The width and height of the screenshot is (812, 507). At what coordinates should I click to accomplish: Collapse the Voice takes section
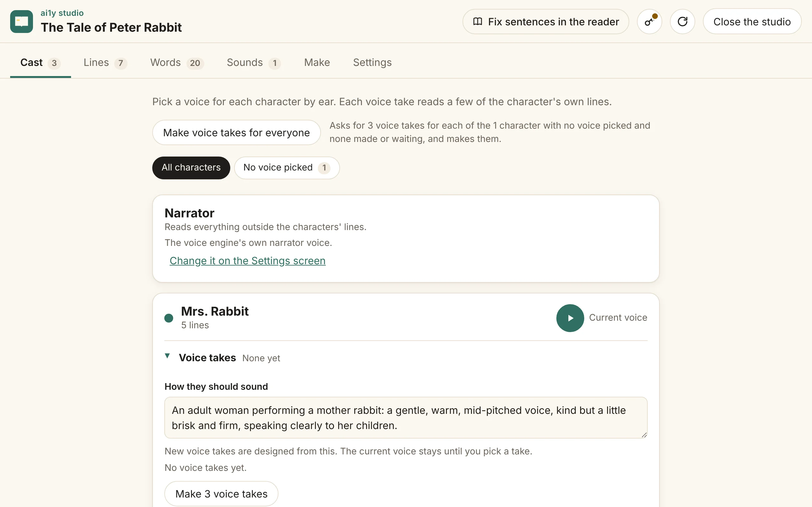(x=167, y=356)
